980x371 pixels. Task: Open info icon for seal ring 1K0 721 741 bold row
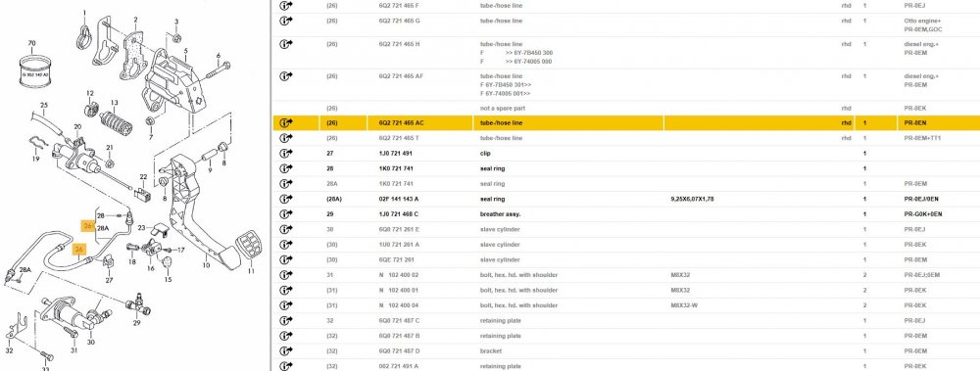pos(286,168)
